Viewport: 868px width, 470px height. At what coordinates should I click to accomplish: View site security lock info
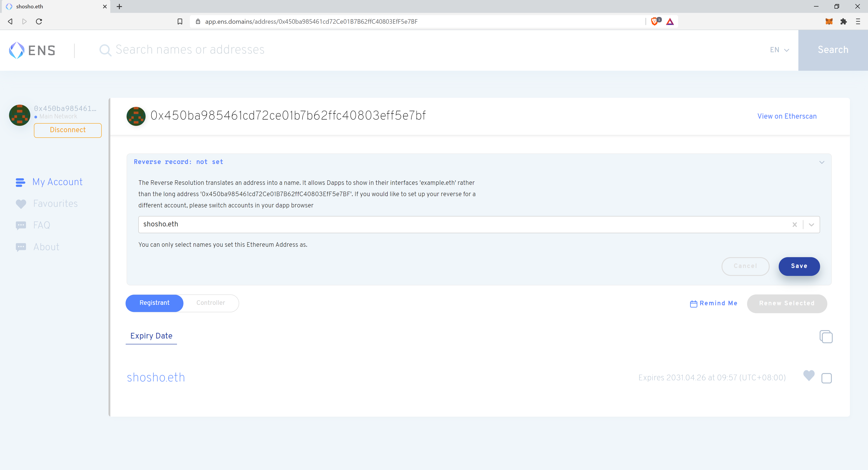coord(198,21)
